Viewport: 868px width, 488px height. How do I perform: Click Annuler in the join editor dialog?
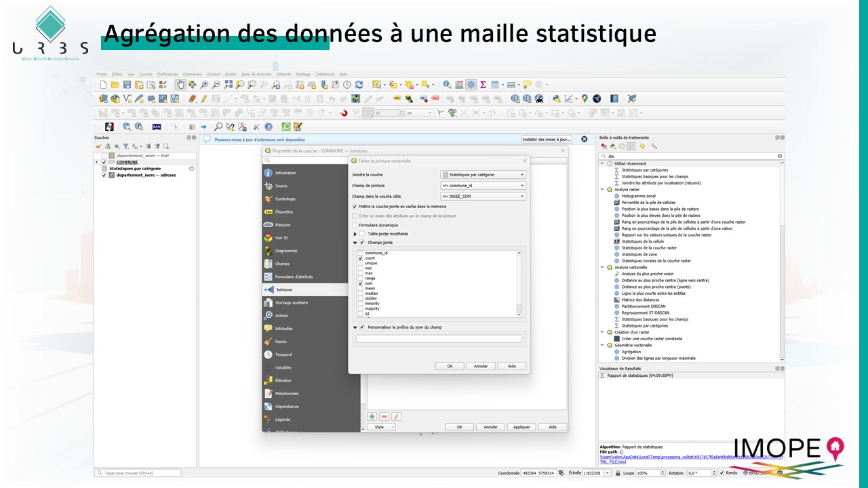pos(481,366)
